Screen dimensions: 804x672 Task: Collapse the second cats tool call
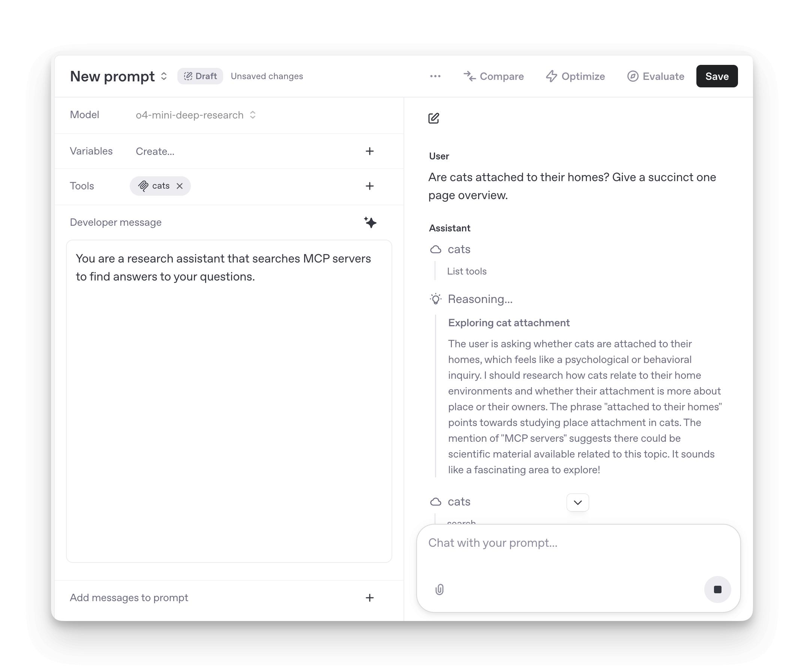coord(578,502)
